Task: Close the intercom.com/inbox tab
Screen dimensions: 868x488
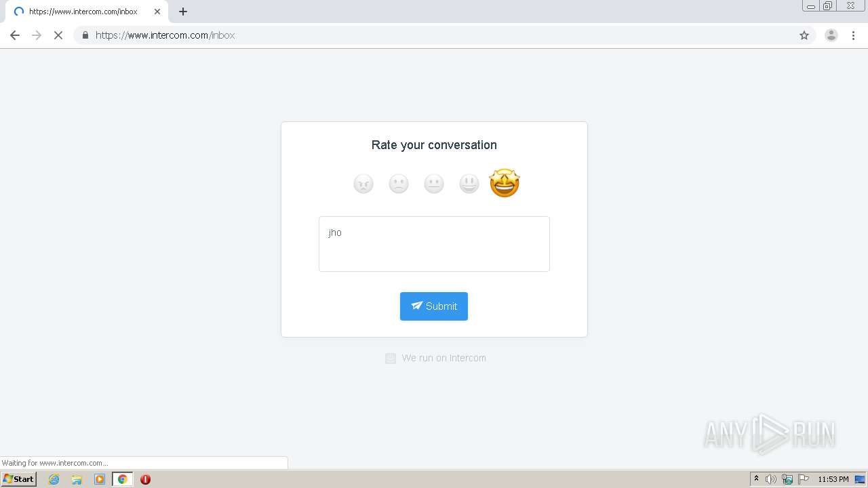Action: 157,12
